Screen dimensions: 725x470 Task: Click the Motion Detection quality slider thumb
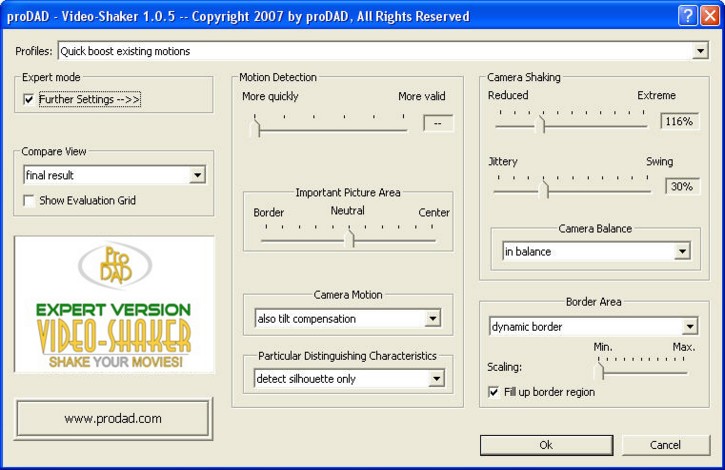click(x=255, y=129)
